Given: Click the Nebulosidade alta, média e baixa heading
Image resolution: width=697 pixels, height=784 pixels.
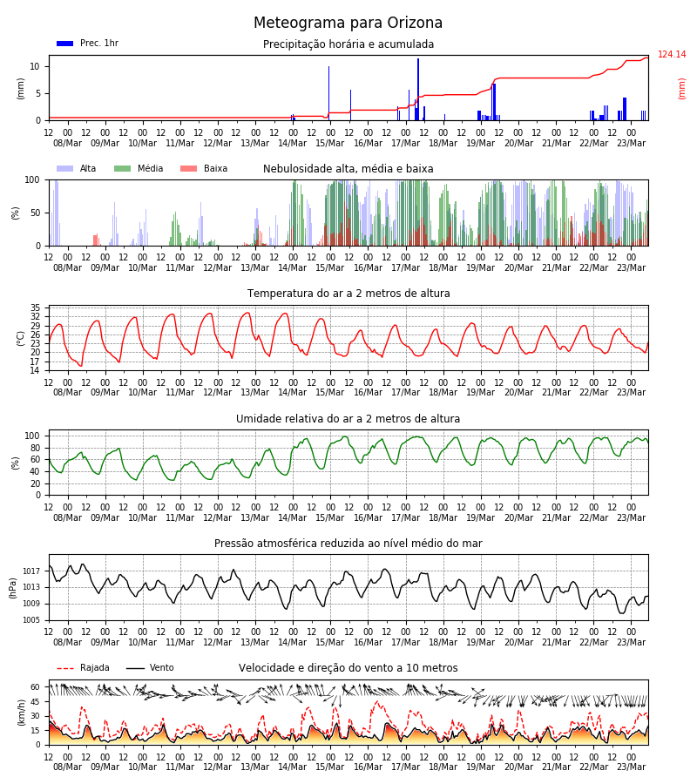Looking at the screenshot, I should 348,168.
